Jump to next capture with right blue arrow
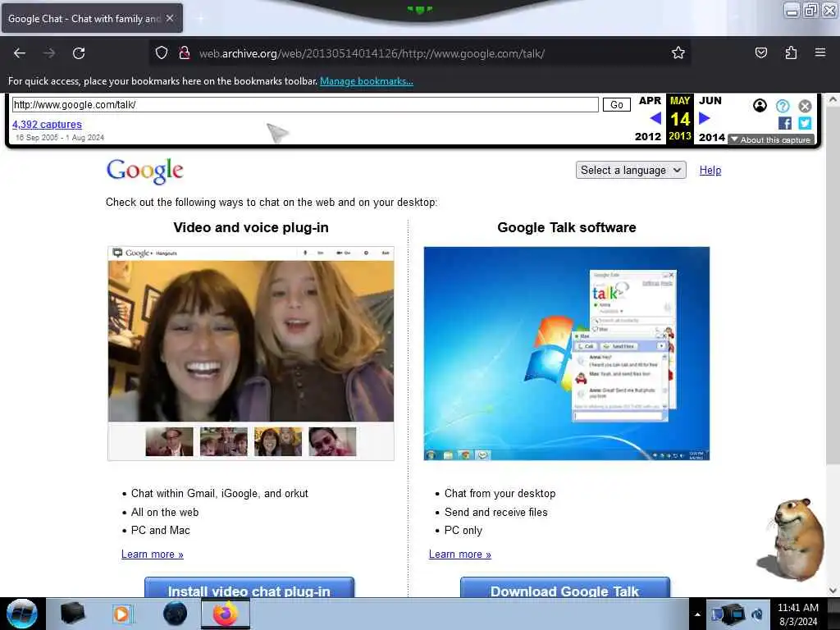The image size is (840, 630). coord(705,118)
